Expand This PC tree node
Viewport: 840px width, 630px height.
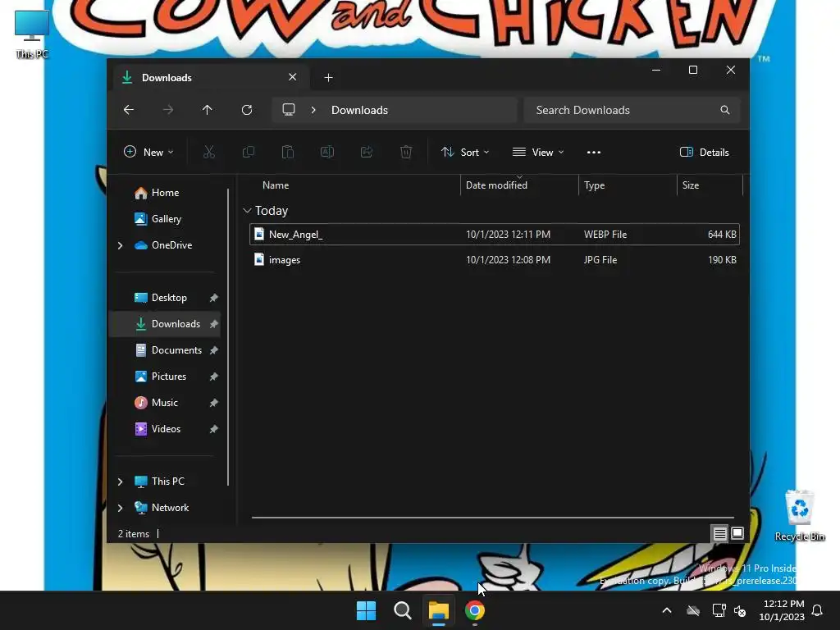click(x=120, y=482)
